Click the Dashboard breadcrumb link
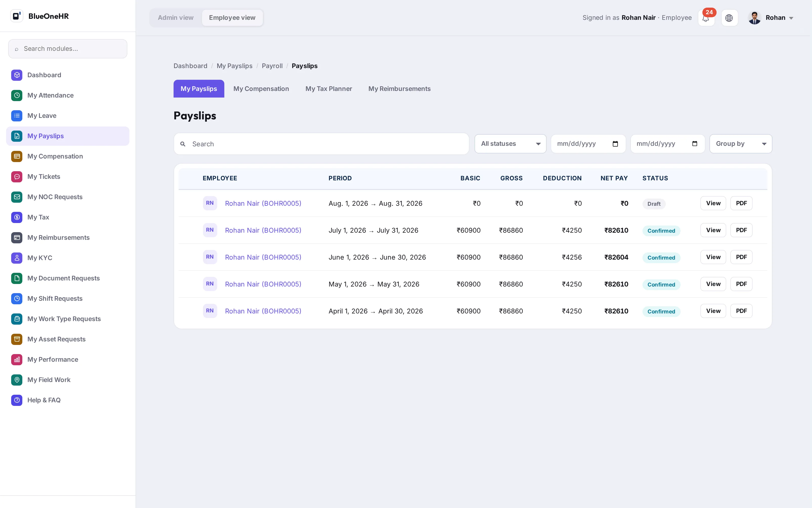812x508 pixels. tap(190, 66)
